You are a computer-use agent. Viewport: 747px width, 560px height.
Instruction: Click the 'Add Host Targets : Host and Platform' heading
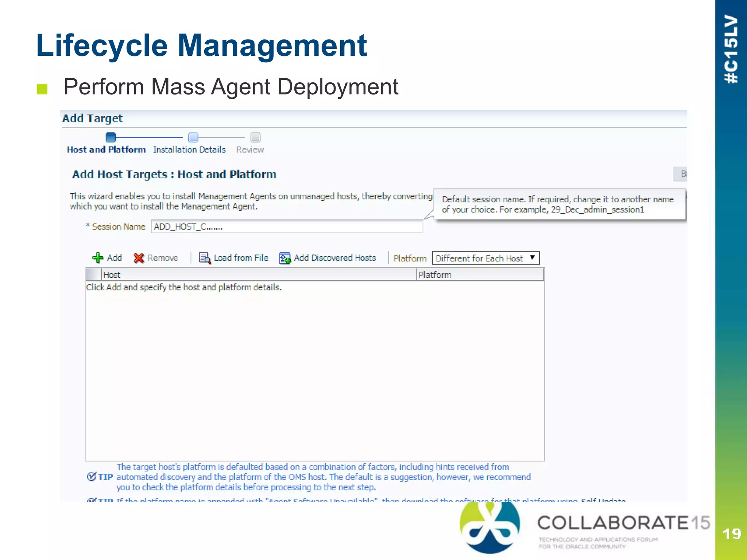pyautogui.click(x=174, y=174)
